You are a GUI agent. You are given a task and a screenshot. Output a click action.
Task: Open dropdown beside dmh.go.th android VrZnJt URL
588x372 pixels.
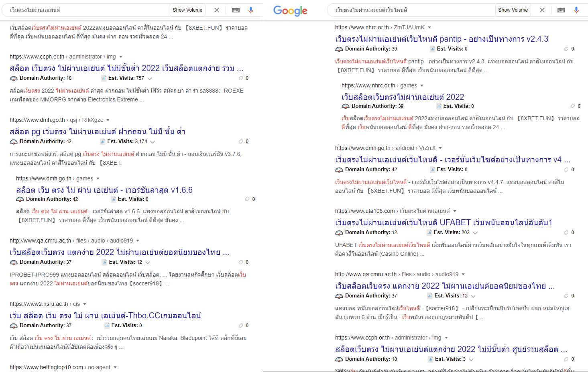coord(440,148)
